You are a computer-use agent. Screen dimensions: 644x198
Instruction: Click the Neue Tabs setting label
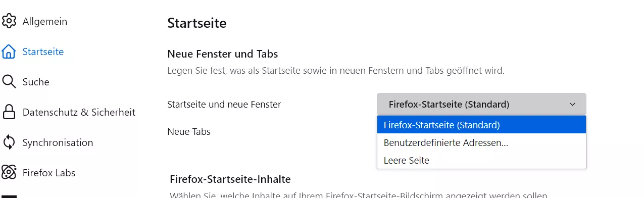tap(189, 132)
